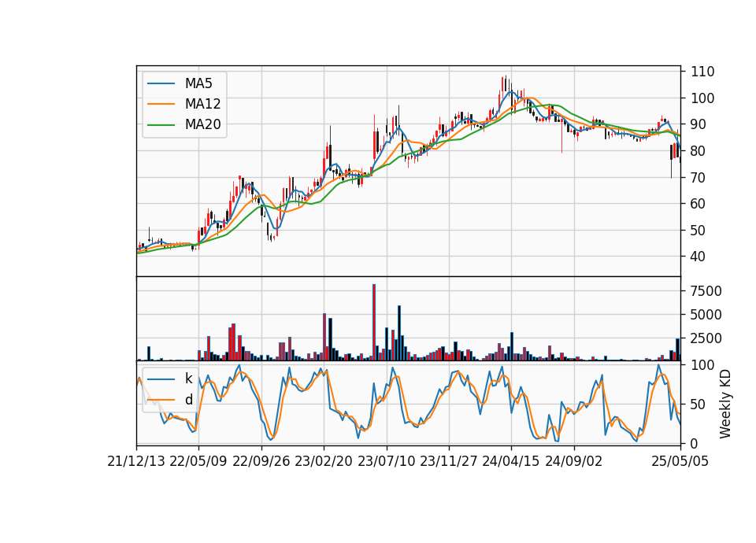The image size is (756, 543).
Task: Click the 80 price axis label
Action: [699, 151]
